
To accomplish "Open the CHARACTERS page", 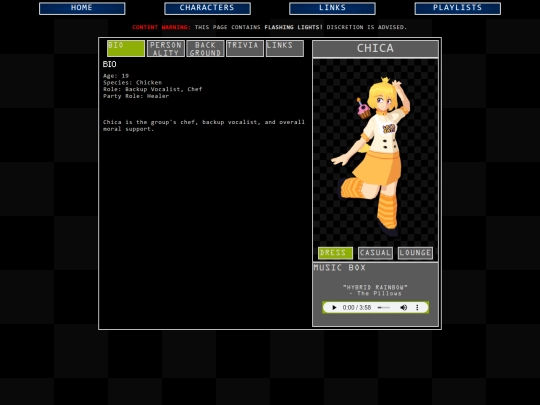I will [207, 8].
